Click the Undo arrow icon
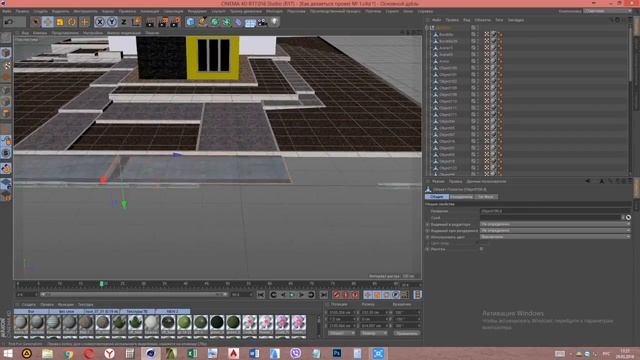The width and height of the screenshot is (640, 360). coord(8,22)
